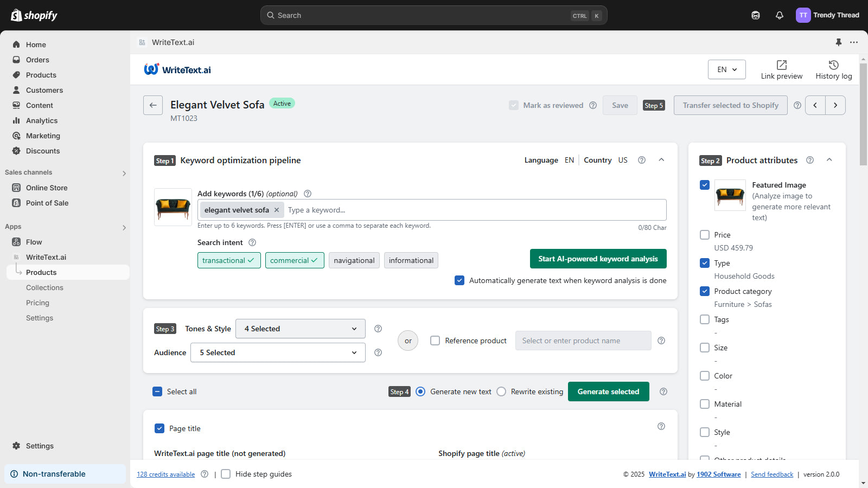Navigate to Pricing under WriteText.ai
Viewport: 868px width, 488px height.
pyautogui.click(x=37, y=303)
